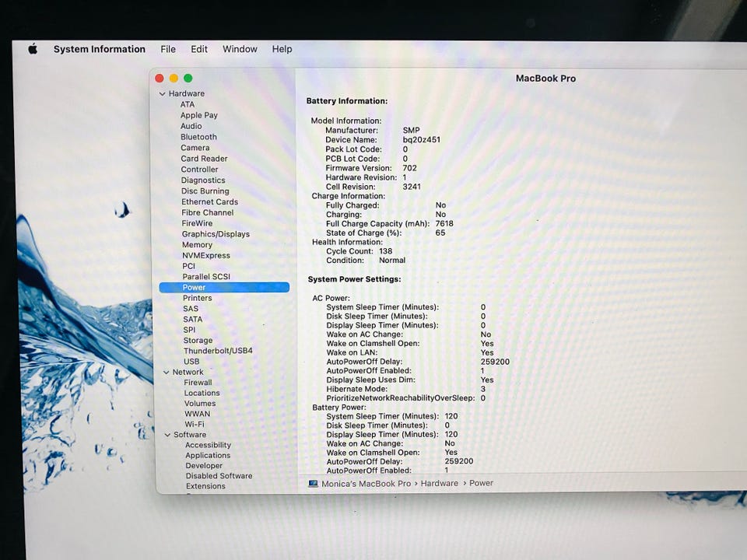Select Volumes under Network

(x=200, y=404)
